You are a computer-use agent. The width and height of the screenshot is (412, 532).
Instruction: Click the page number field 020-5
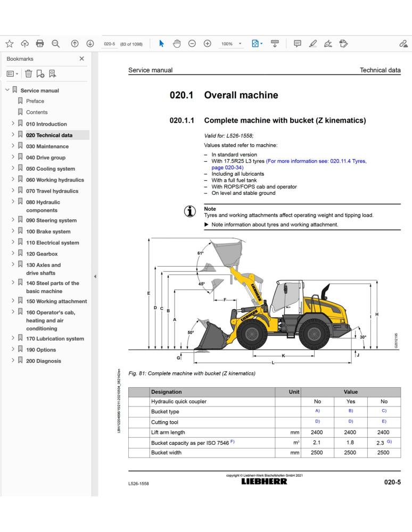click(109, 44)
